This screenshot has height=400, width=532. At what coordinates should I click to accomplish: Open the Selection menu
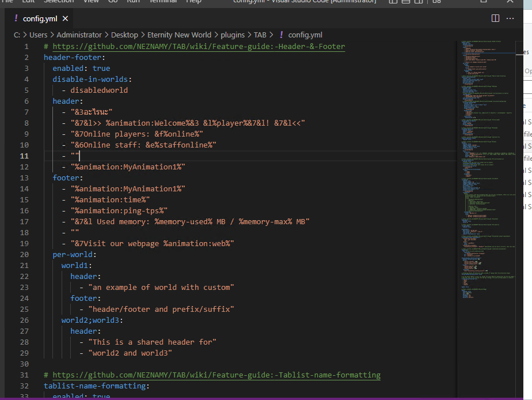[x=59, y=1]
